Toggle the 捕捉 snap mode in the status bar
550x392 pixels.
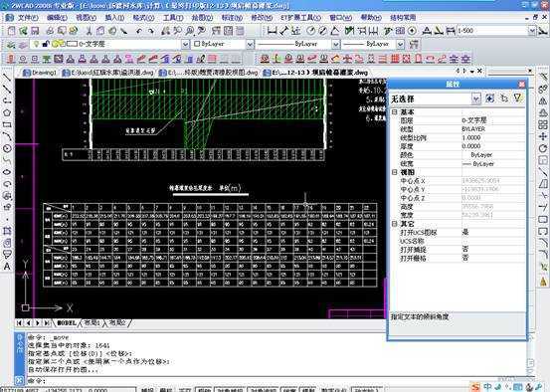pyautogui.click(x=147, y=390)
